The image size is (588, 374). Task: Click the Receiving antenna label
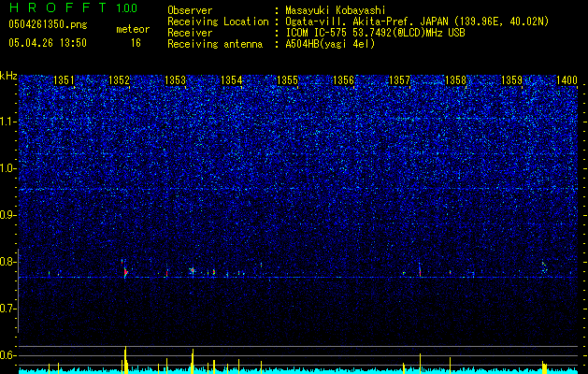tap(215, 44)
